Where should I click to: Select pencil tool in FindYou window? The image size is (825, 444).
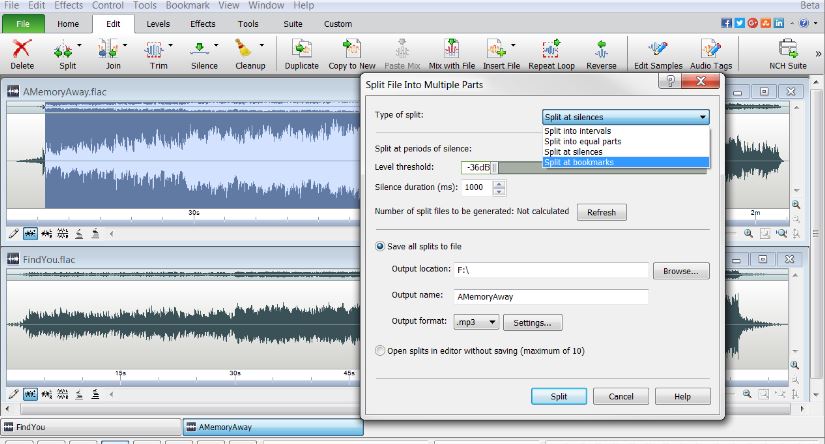[14, 394]
